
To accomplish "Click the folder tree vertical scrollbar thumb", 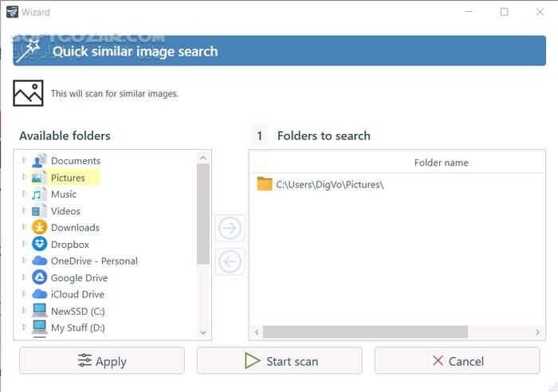I will click(203, 214).
